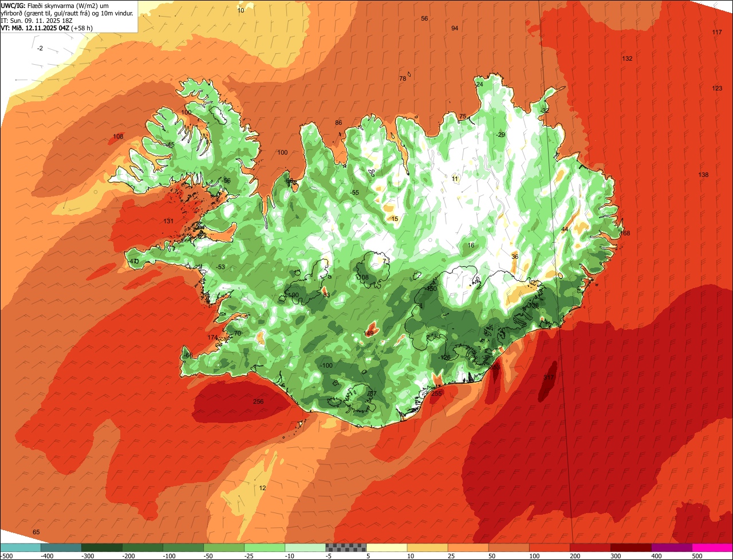Click the map value 317 in the dark red patch
Image resolution: width=733 pixels, height=560 pixels.
click(x=549, y=377)
